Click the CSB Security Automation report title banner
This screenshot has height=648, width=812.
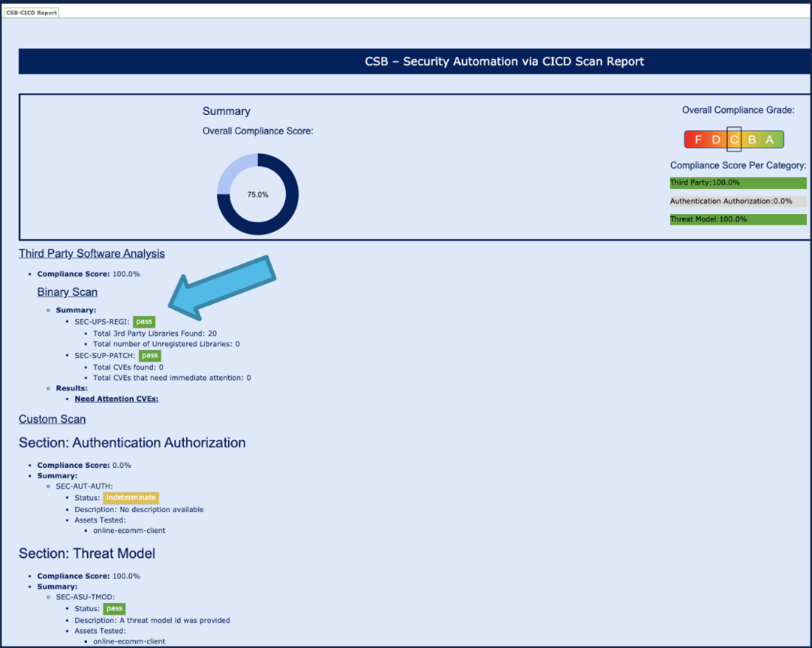tap(413, 61)
